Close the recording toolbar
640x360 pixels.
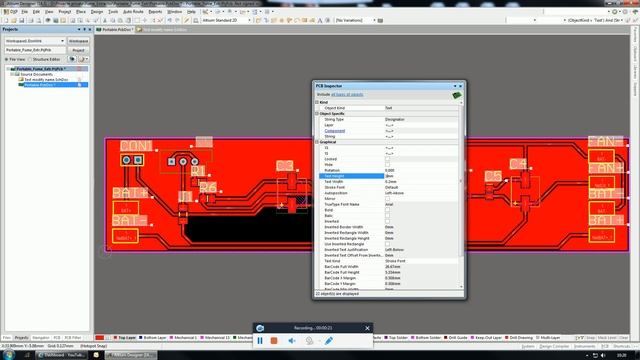click(x=367, y=328)
